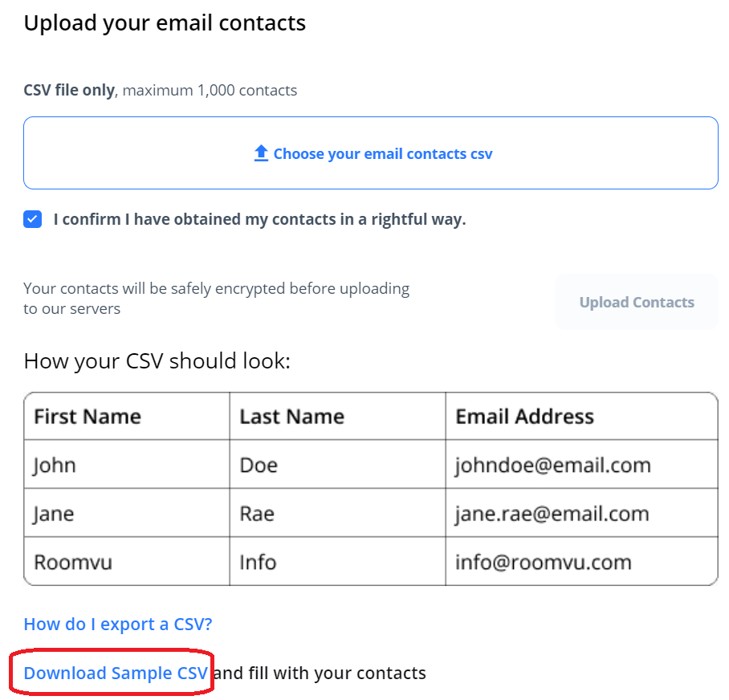Select the 'Rae' cell in the table
This screenshot has height=700, width=729.
click(257, 513)
